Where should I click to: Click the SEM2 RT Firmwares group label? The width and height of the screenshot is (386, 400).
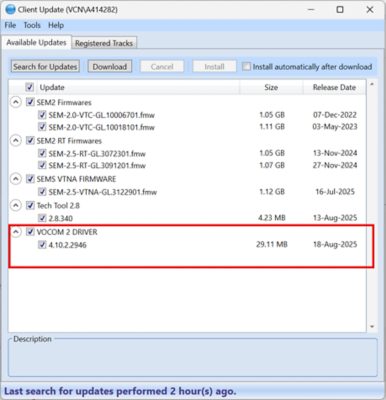pyautogui.click(x=69, y=141)
